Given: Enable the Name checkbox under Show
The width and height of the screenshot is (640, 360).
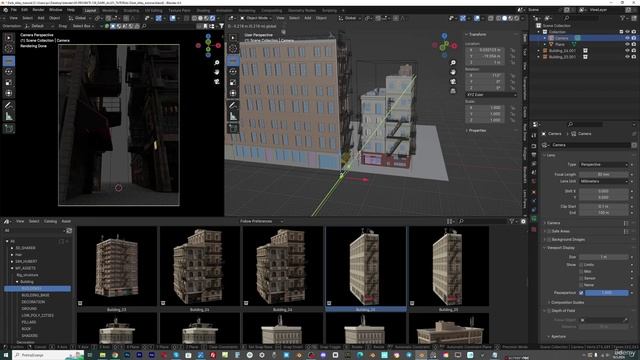Looking at the screenshot, I should [581, 284].
